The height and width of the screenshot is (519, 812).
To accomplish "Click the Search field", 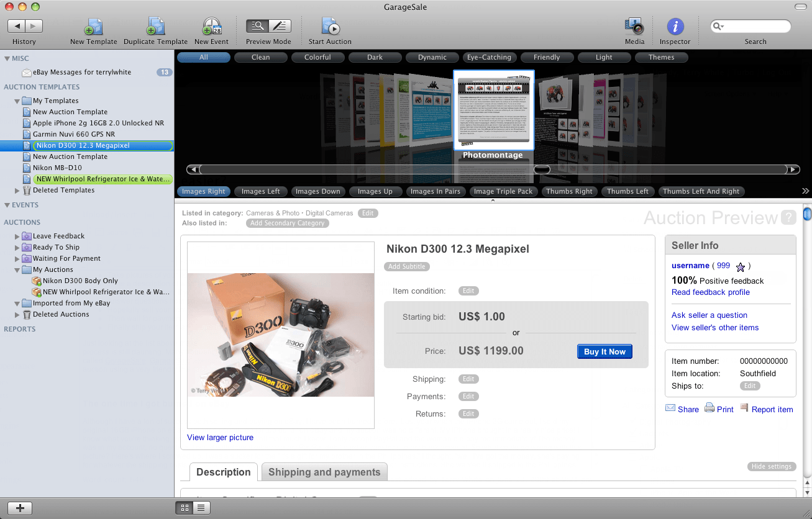I will [x=750, y=26].
